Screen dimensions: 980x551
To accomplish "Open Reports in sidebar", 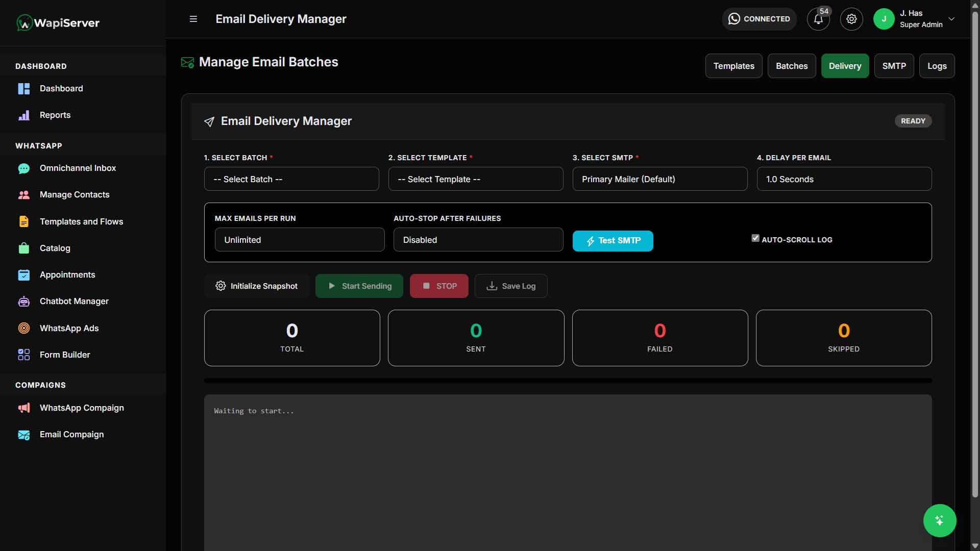I will (55, 115).
